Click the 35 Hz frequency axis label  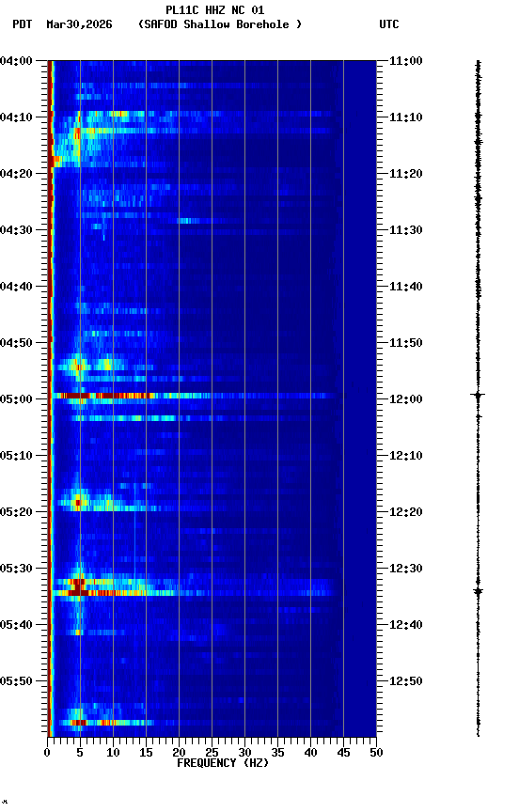pyautogui.click(x=277, y=753)
